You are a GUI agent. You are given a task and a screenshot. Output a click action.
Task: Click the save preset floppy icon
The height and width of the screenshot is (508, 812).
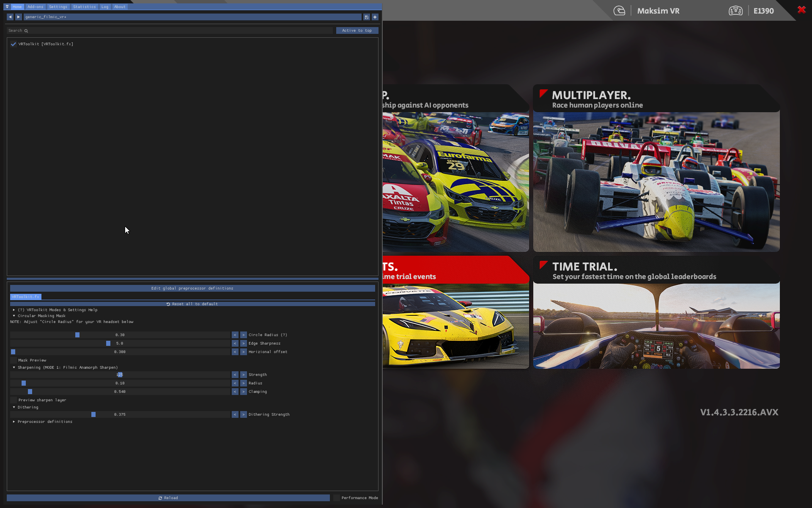coord(367,17)
